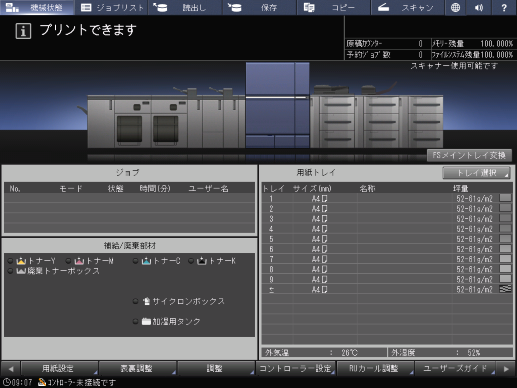Screen dimensions: 517x388
Task: Open the コントローラー設定 menu button
Action: (x=295, y=368)
